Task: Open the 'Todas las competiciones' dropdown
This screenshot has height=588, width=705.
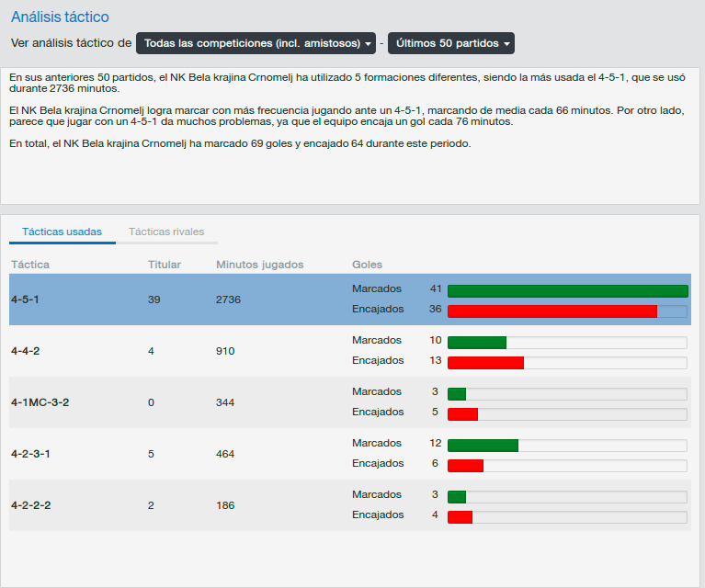Action: coord(256,43)
